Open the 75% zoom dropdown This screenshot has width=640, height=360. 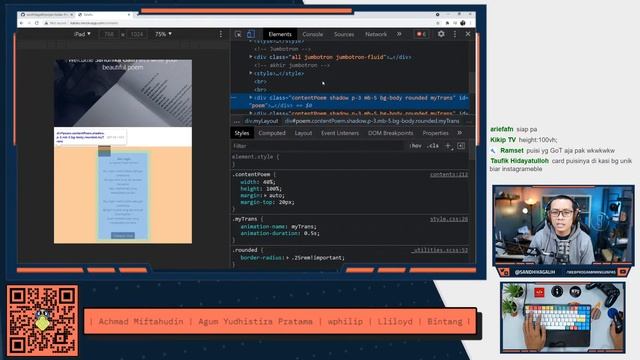pyautogui.click(x=163, y=34)
